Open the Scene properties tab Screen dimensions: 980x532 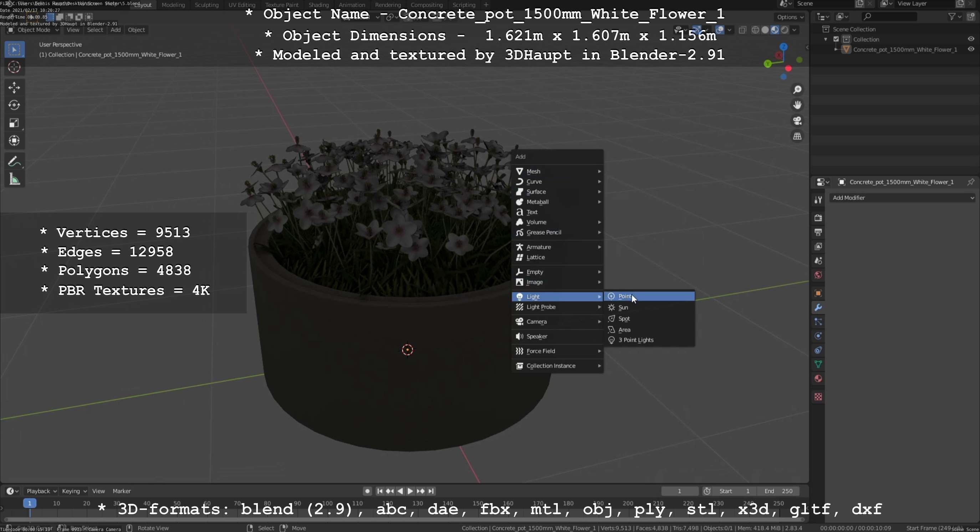818,261
